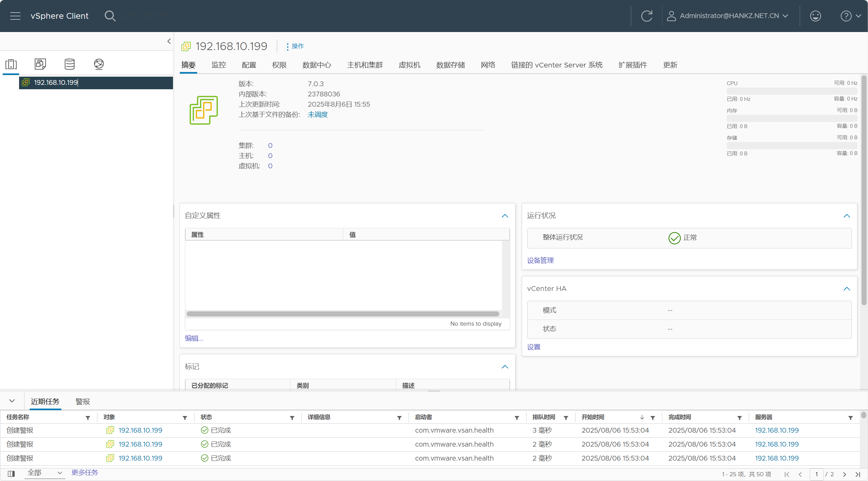Open the 设备管理 link
This screenshot has width=868, height=481.
(540, 260)
